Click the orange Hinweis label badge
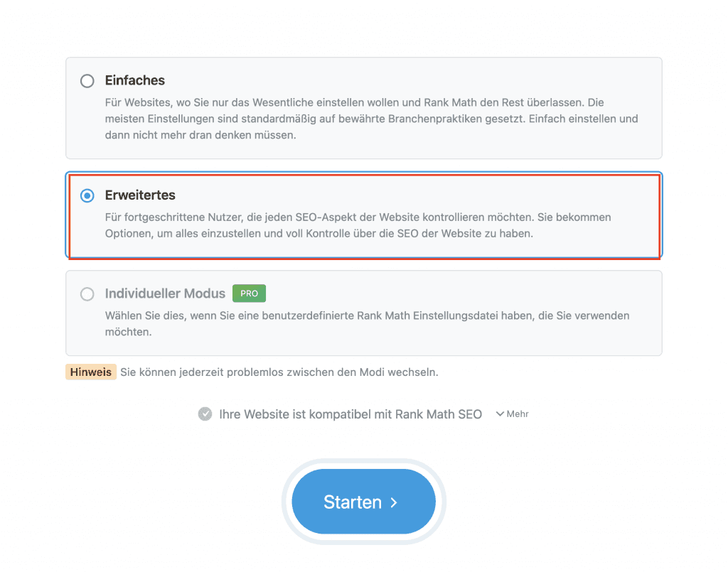Viewport: 728px width, 572px height. 91,372
